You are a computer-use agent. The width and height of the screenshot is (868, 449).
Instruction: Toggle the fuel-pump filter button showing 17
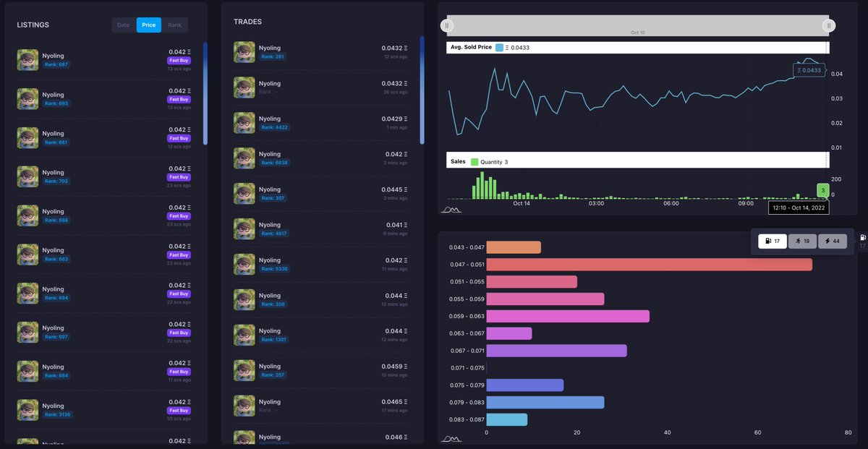coord(772,241)
